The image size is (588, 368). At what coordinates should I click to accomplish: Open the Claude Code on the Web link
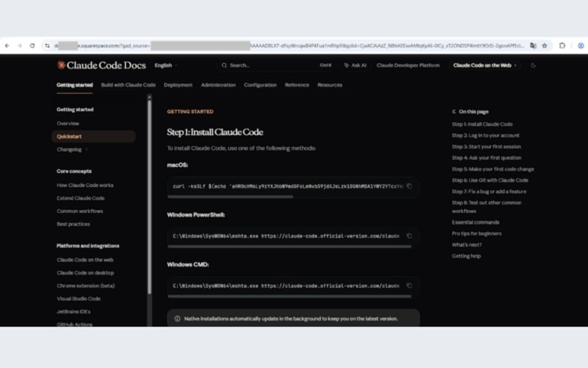[485, 66]
